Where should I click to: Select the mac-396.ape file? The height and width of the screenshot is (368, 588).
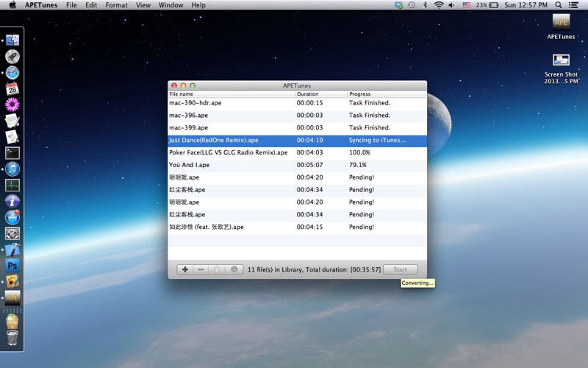(x=297, y=116)
